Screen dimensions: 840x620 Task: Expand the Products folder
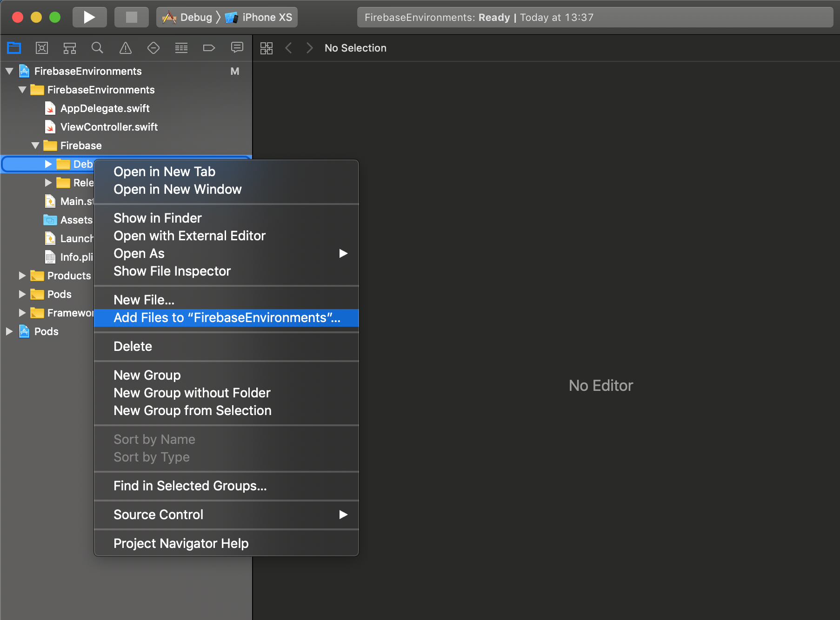click(x=22, y=276)
